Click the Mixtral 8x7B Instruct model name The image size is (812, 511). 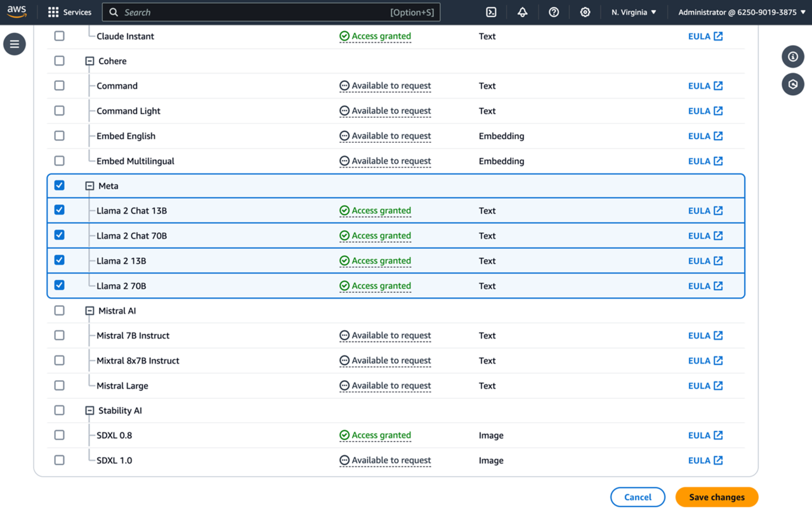(x=138, y=361)
